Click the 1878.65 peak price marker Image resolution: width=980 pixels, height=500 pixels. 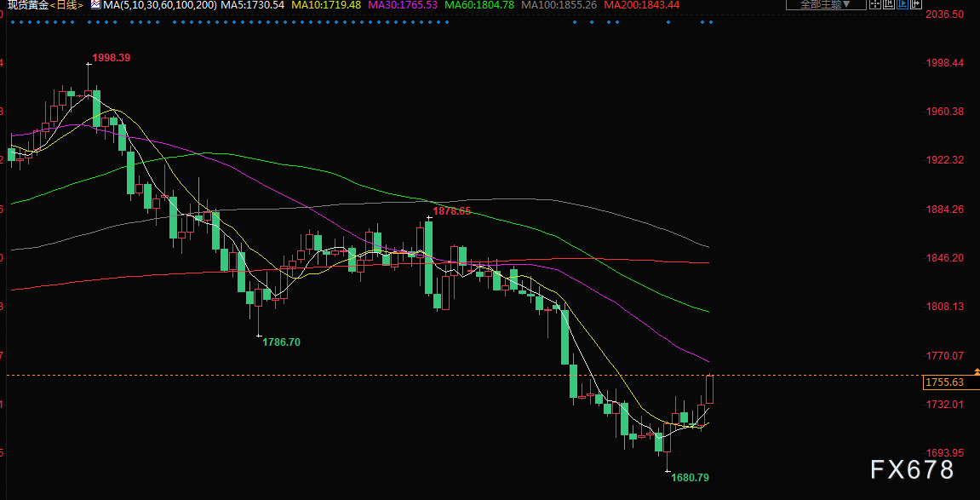click(452, 211)
